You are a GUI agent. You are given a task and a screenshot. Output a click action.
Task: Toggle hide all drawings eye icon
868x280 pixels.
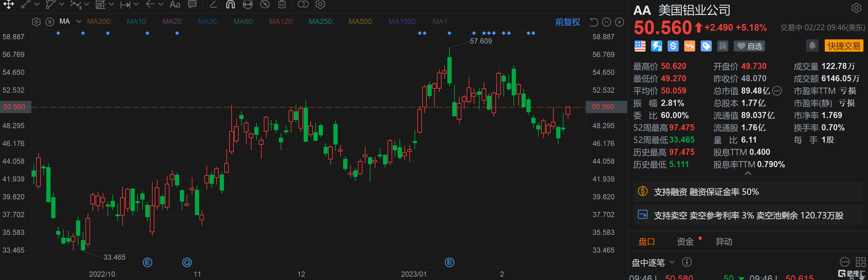[265, 4]
